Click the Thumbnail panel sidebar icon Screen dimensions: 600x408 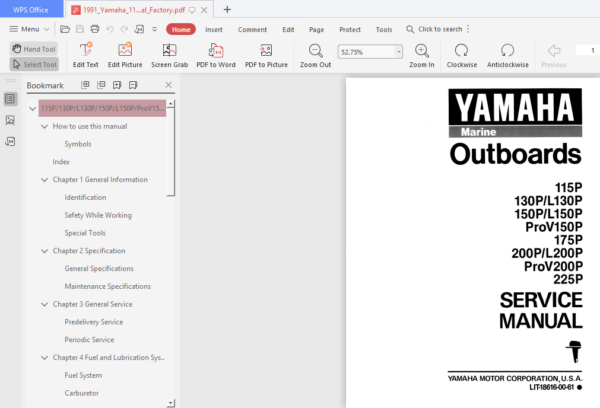click(x=10, y=120)
